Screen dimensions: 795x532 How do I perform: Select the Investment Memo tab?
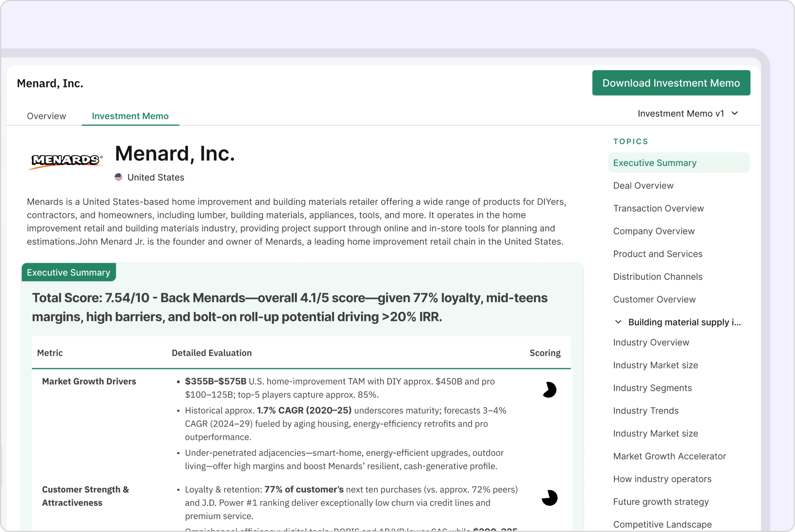[x=130, y=116]
